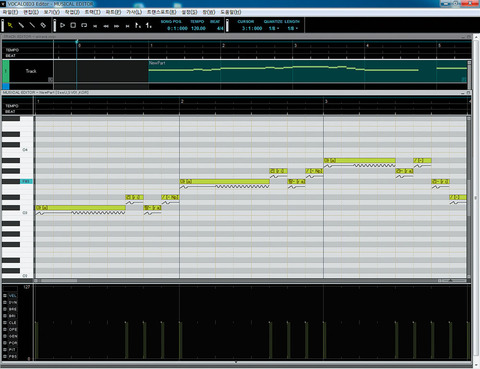Jump to song start icon

(95, 26)
